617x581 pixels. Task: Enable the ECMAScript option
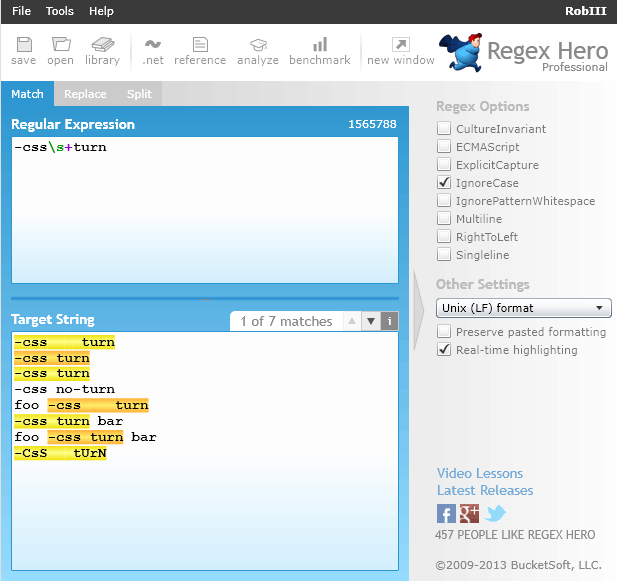[444, 146]
